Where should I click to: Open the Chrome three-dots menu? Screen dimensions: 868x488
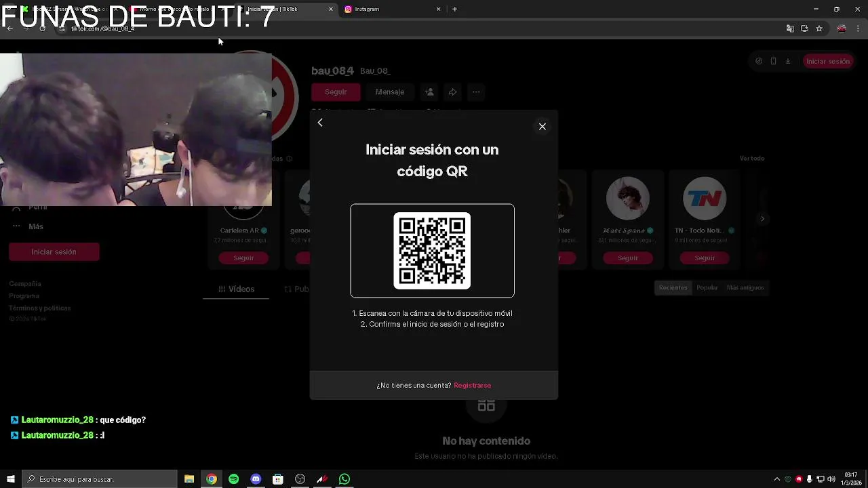pyautogui.click(x=858, y=28)
